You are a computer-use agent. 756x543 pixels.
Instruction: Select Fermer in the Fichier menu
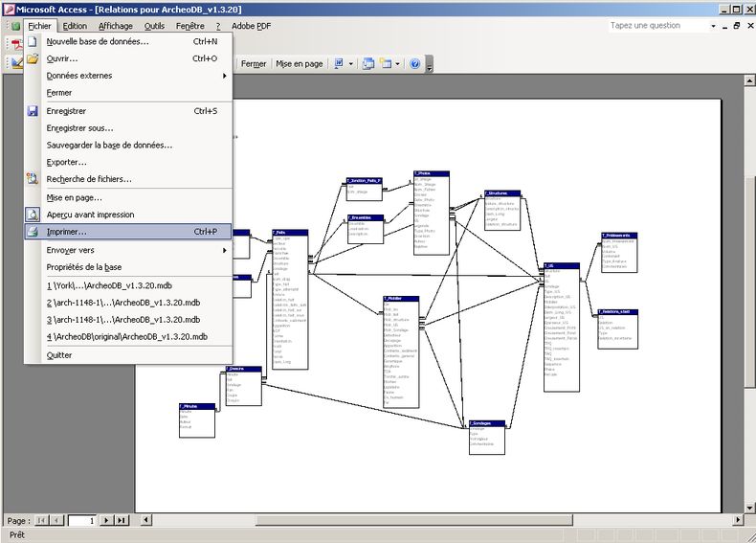[129, 93]
